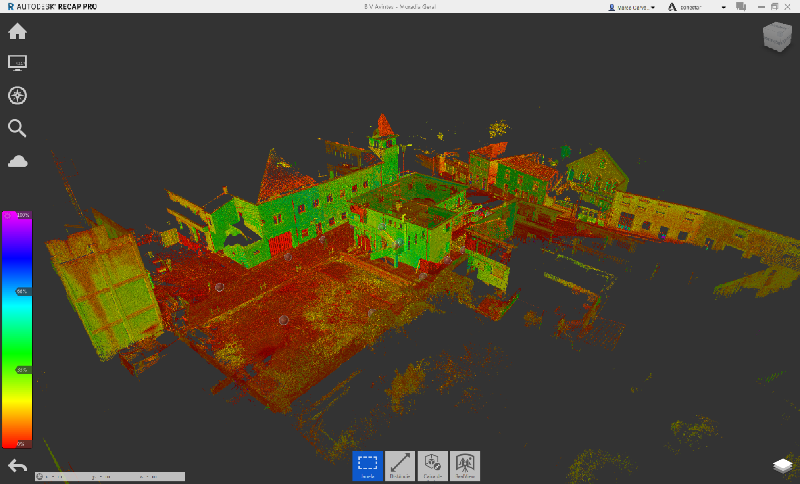Click the ViewCube in the corner
Image resolution: width=800 pixels, height=484 pixels.
(775, 38)
